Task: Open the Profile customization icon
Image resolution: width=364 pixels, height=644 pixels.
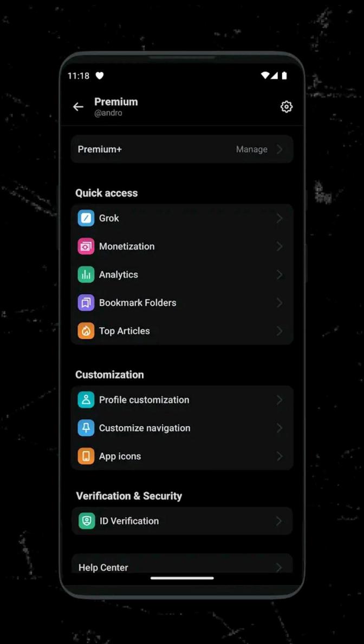Action: 87,400
